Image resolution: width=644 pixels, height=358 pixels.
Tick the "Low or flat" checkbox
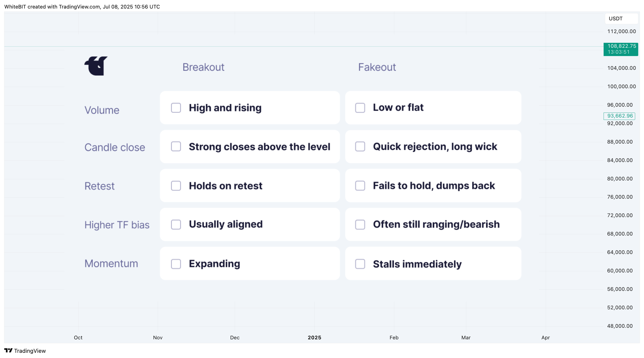(x=360, y=108)
